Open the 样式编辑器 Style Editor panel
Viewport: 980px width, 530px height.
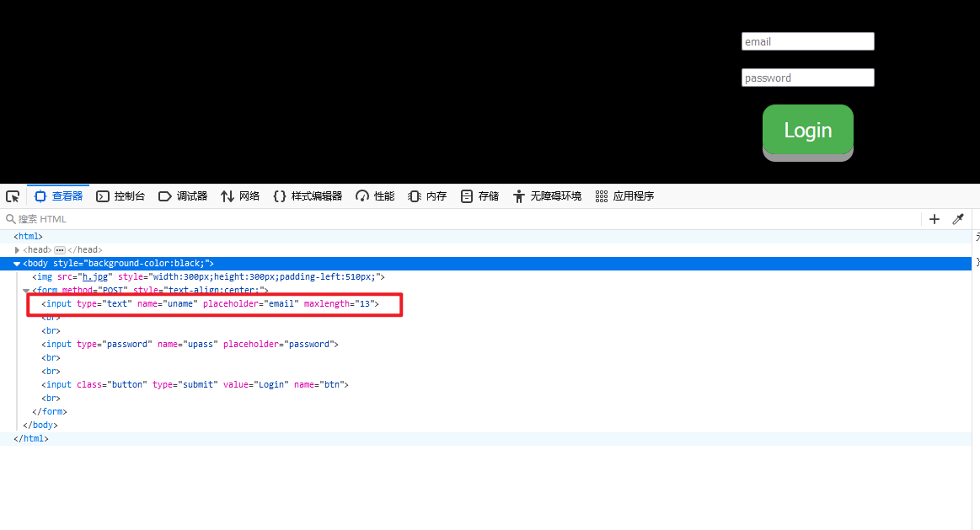[x=308, y=196]
